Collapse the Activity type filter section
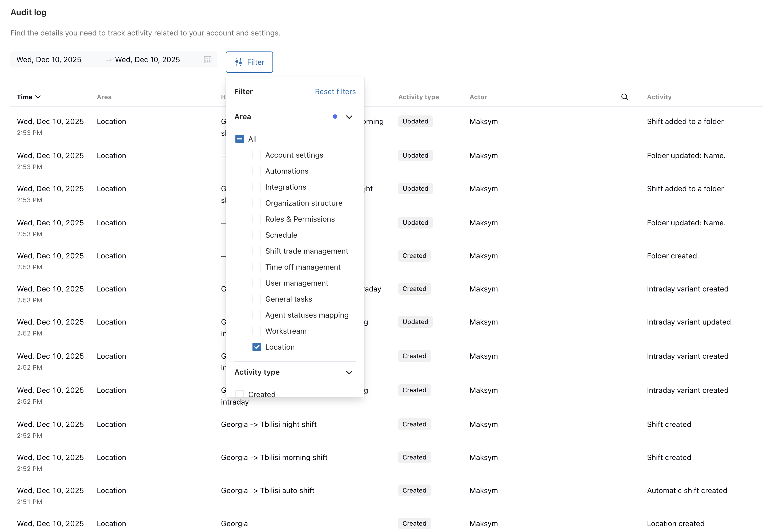The width and height of the screenshot is (763, 532). point(349,372)
